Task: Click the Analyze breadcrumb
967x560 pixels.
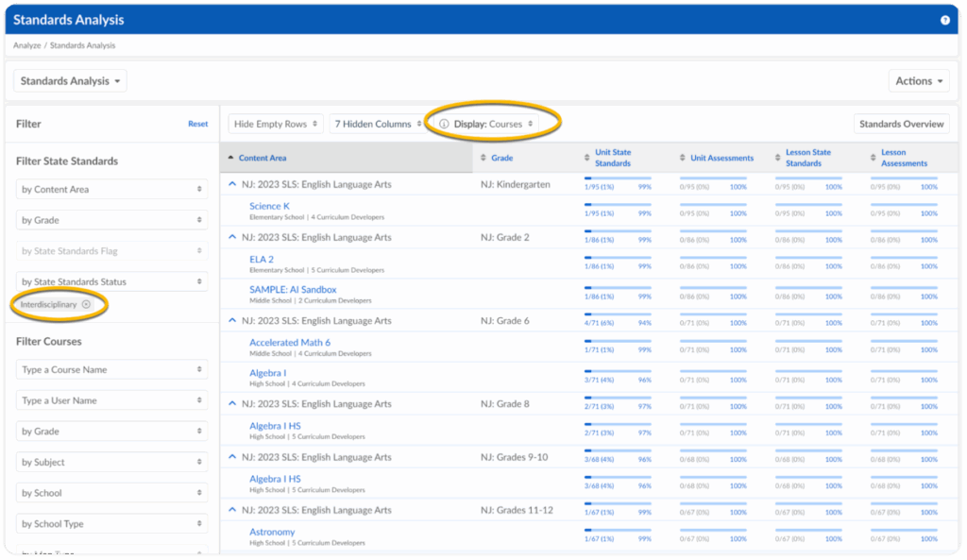Action: [27, 45]
